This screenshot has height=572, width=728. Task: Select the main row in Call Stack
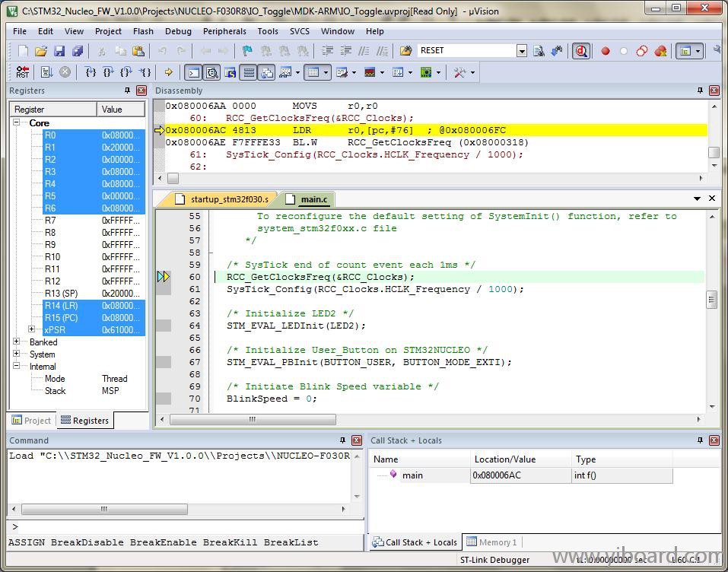pos(523,475)
